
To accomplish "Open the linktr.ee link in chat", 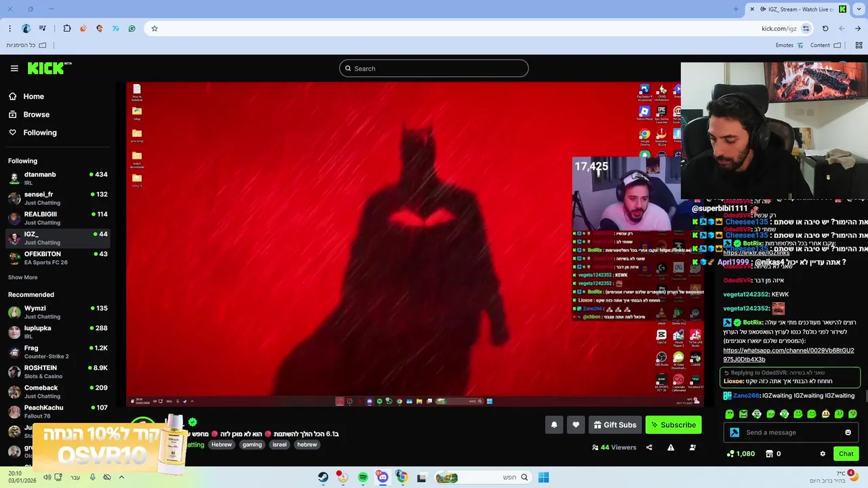I will [x=756, y=253].
